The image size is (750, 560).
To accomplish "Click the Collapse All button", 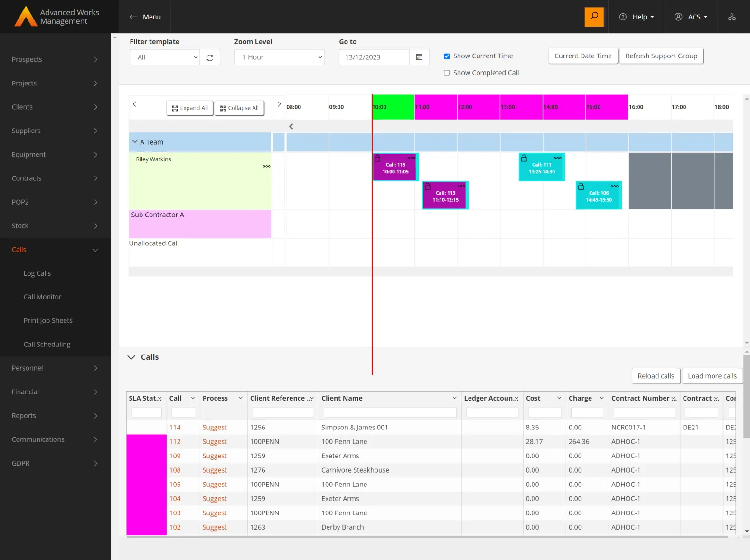I will [x=239, y=108].
